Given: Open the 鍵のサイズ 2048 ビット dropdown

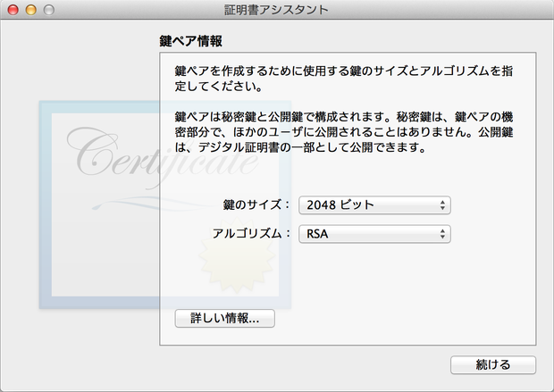Looking at the screenshot, I should tap(374, 204).
